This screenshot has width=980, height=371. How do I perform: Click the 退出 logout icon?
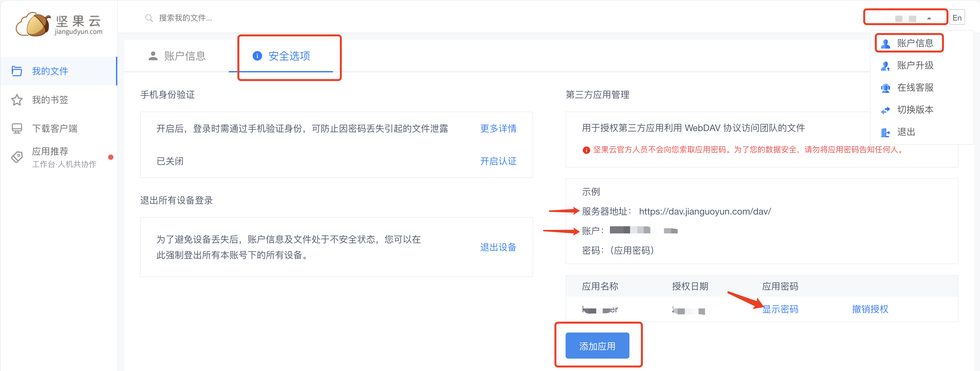click(x=885, y=132)
